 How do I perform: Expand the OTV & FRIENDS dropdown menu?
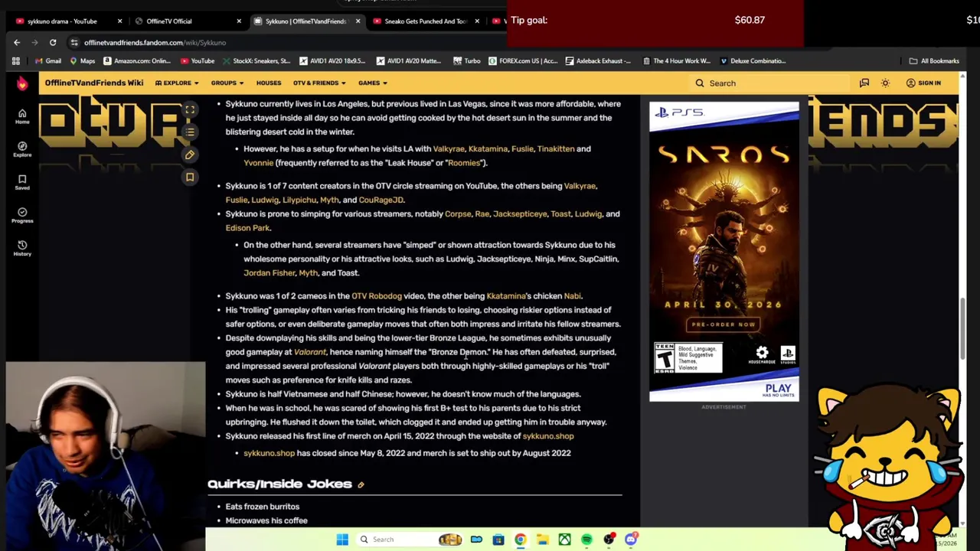point(319,83)
